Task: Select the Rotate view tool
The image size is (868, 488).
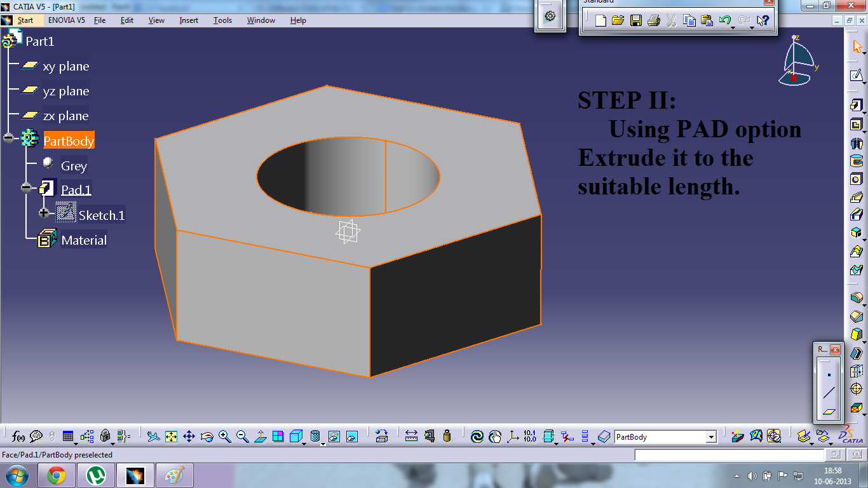Action: [207, 437]
